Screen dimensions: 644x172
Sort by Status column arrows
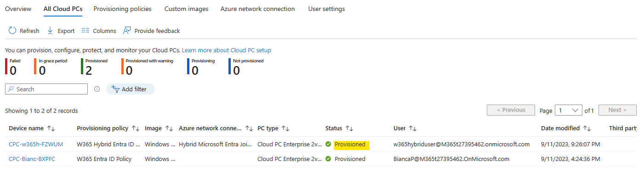tap(349, 128)
